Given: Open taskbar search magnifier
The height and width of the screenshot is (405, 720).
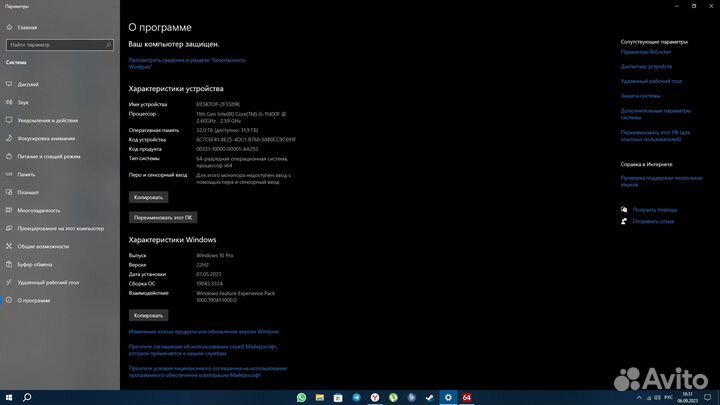Looking at the screenshot, I should point(27,398).
